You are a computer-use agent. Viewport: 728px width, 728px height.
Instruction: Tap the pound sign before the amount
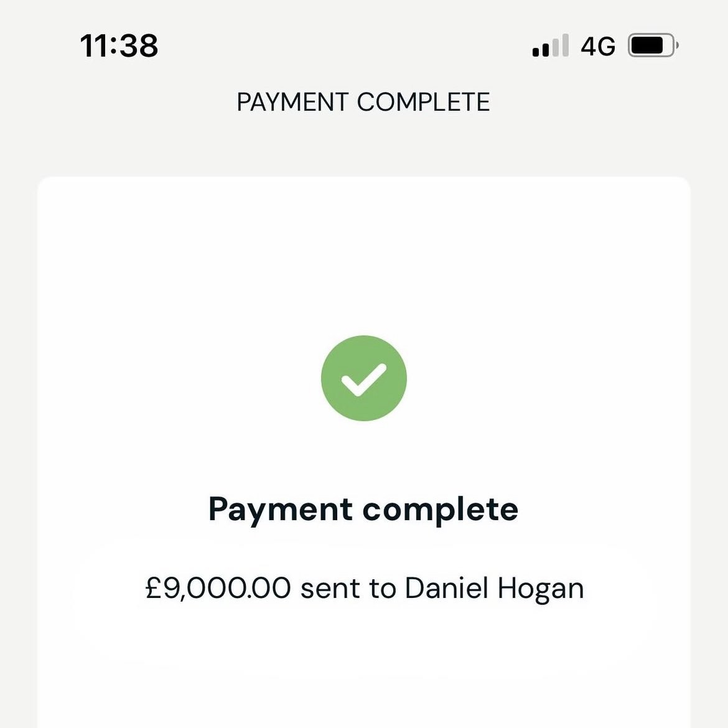[x=154, y=588]
